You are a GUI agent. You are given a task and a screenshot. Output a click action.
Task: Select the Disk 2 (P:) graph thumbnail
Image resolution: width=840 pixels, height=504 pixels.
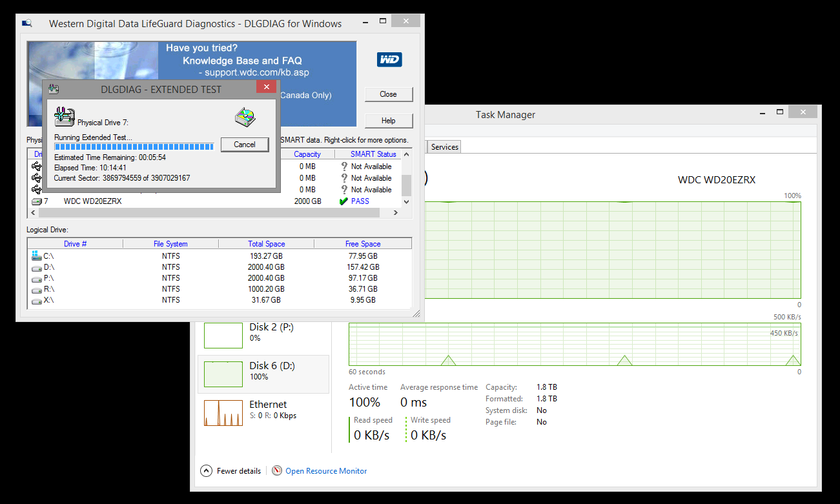pyautogui.click(x=223, y=336)
